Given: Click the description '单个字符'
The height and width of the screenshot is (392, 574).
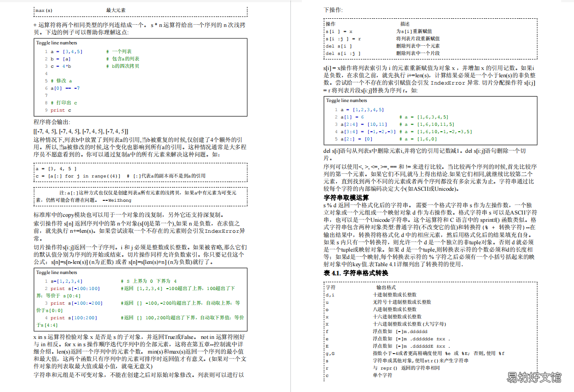Looking at the screenshot, I should pyautogui.click(x=382, y=375).
